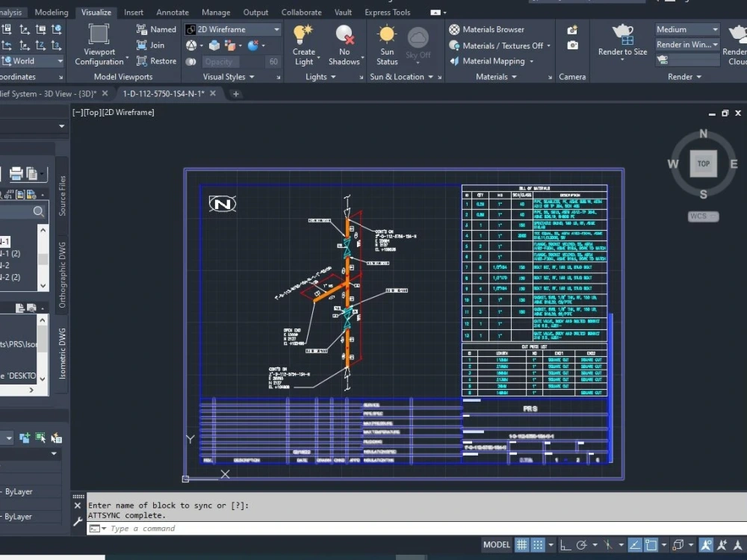Click the printer icon in left panel

coord(16,173)
